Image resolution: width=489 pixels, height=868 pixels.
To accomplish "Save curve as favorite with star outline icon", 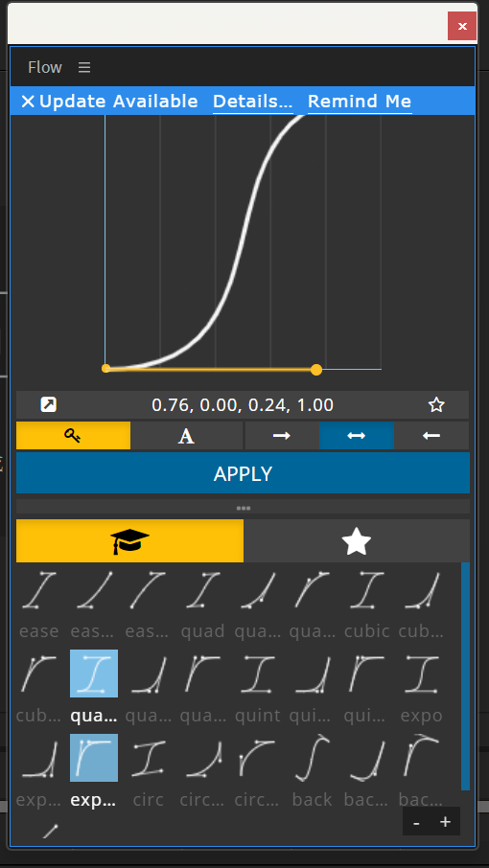I will tap(436, 404).
